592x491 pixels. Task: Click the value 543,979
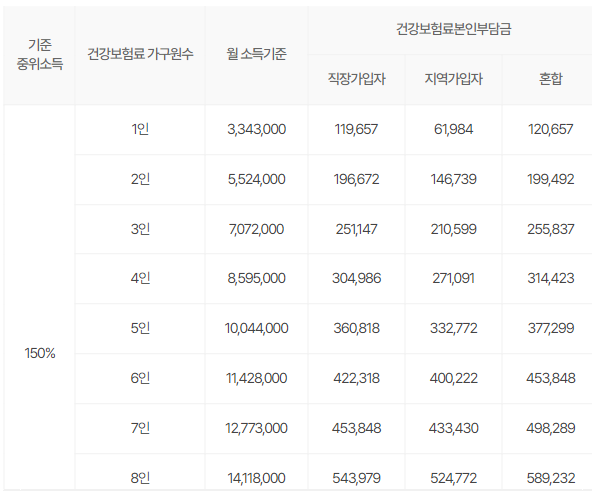click(x=356, y=479)
